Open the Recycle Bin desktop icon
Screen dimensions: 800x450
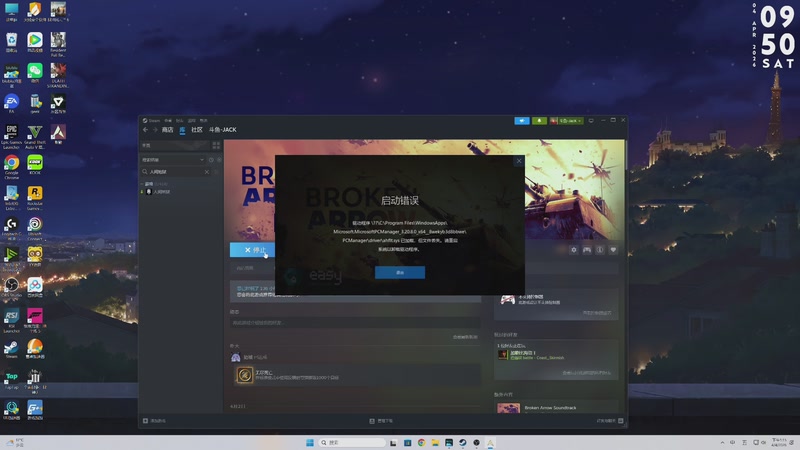tap(11, 42)
